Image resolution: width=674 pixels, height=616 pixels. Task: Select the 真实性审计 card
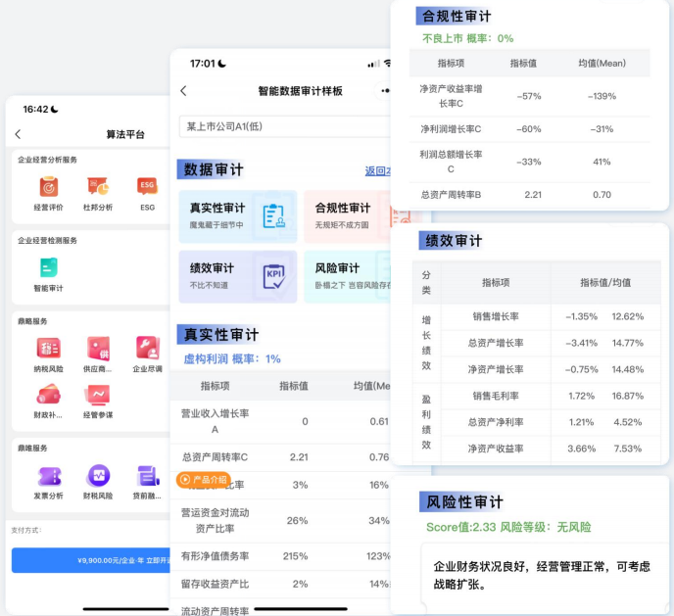236,215
